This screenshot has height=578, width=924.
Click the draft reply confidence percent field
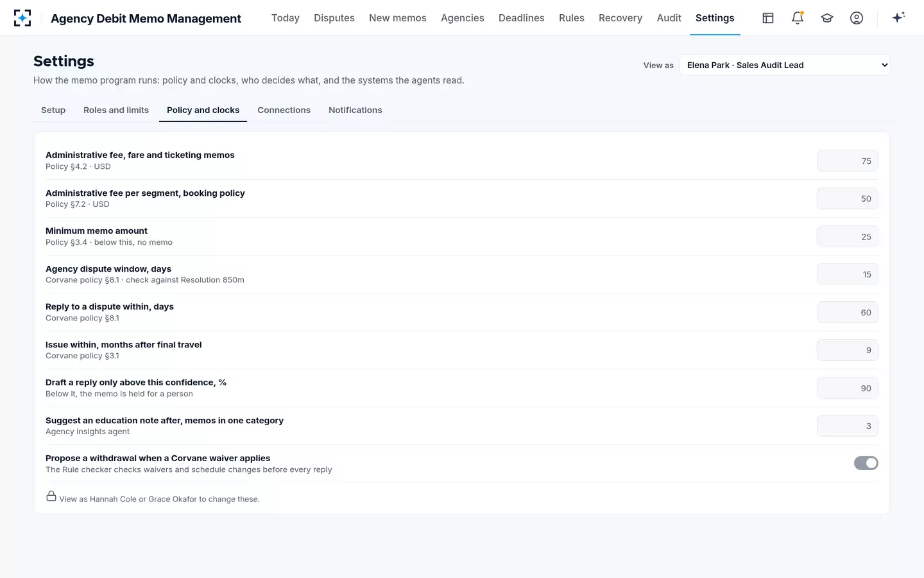point(848,388)
